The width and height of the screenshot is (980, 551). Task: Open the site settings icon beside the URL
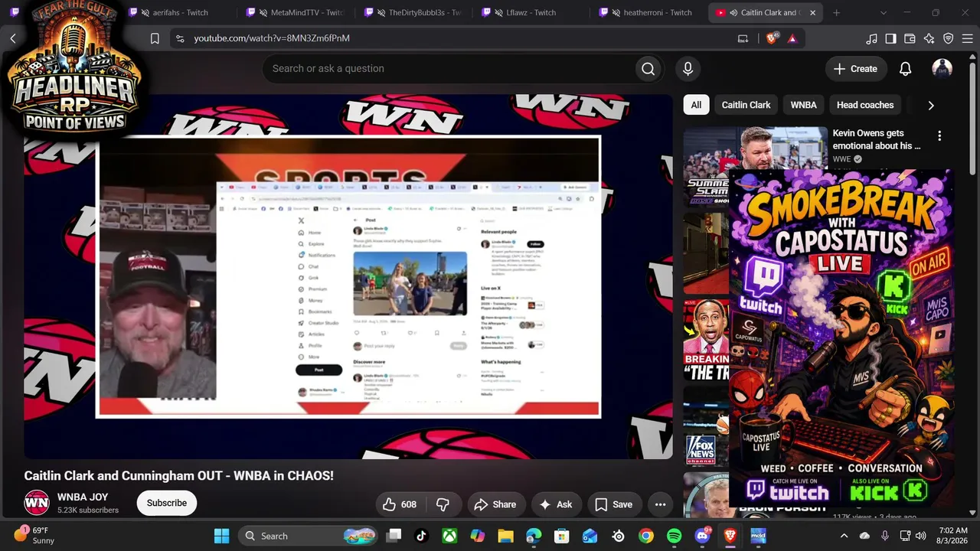[x=180, y=38]
